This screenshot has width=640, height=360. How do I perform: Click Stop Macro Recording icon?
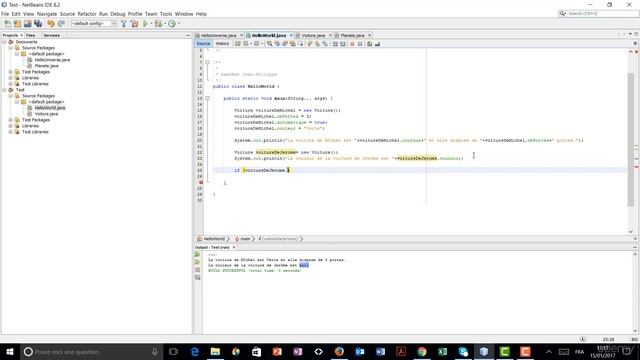pos(360,44)
